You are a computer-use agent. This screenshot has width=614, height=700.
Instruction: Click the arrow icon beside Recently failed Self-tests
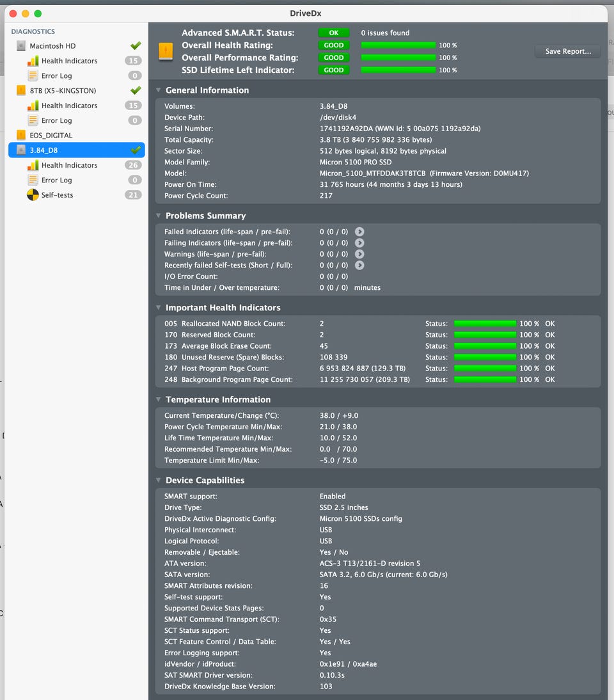(359, 265)
